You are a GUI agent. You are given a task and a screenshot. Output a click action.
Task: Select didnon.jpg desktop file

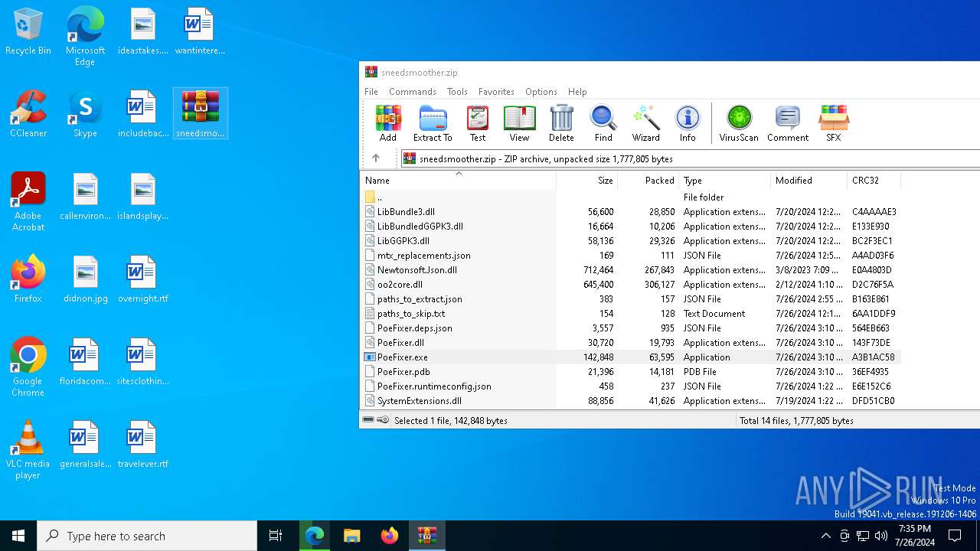pyautogui.click(x=85, y=280)
